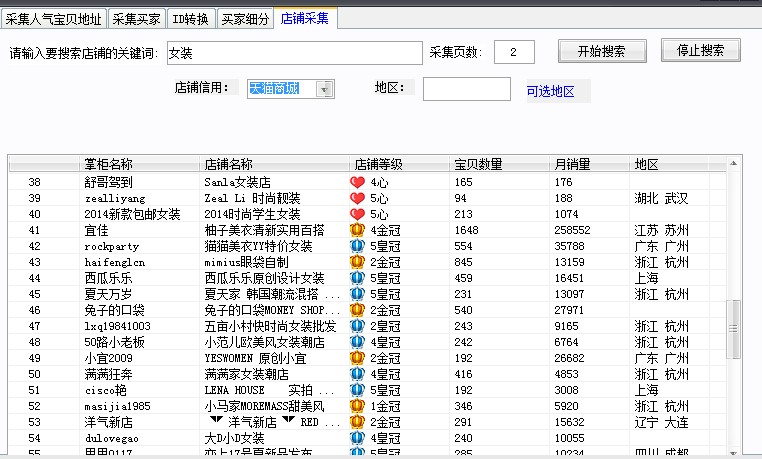Click the blue crown icon for rockparty's shop

[x=358, y=246]
